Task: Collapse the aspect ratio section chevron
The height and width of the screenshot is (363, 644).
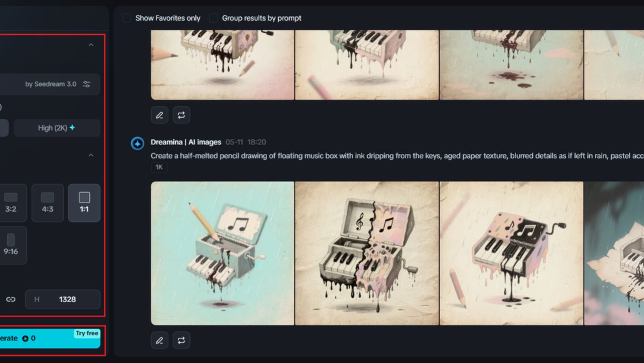Action: (x=91, y=155)
